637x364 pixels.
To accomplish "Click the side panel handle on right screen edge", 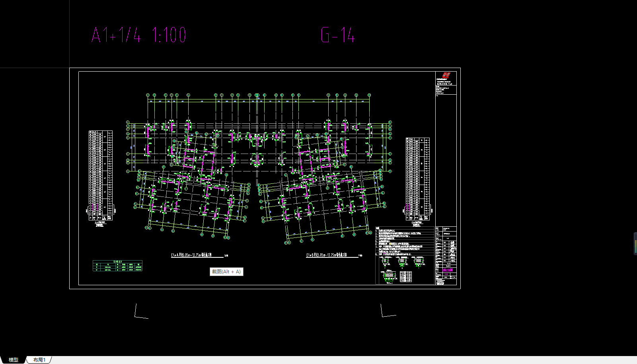I will point(635,243).
